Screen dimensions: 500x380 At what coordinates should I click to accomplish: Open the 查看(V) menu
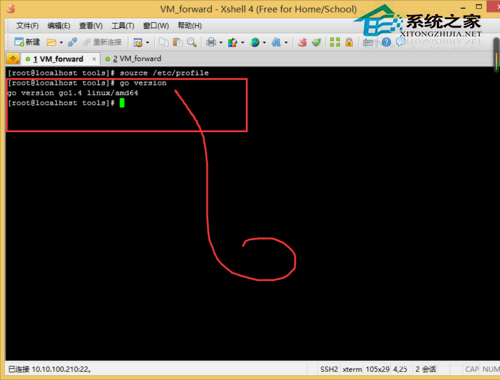click(x=91, y=26)
